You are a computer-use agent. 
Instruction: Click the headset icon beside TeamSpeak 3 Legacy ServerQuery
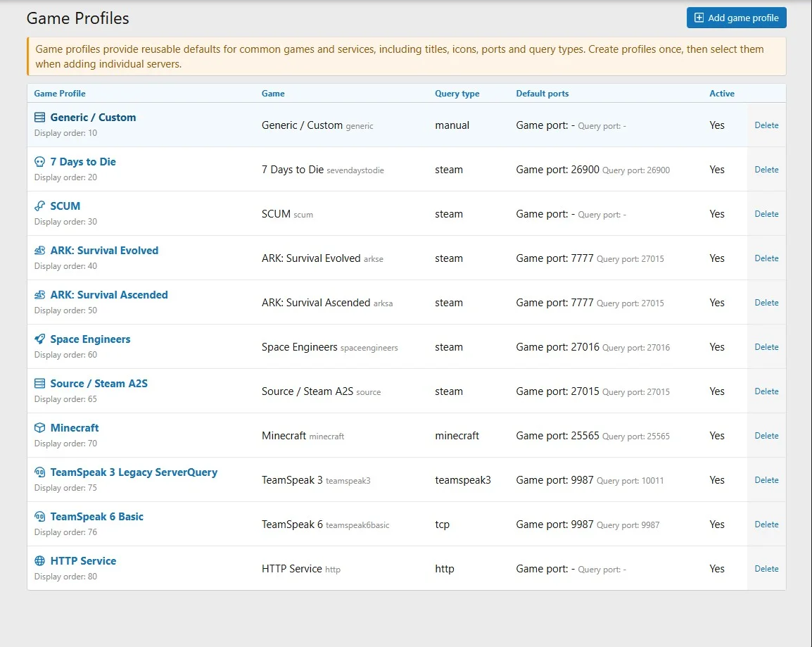click(x=39, y=472)
